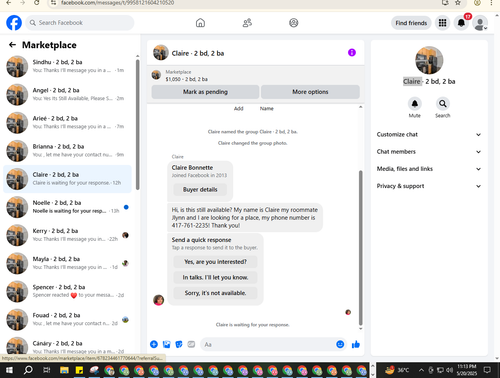This screenshot has width=500, height=378.
Task: Open the emoji picker in message box
Action: click(x=340, y=344)
